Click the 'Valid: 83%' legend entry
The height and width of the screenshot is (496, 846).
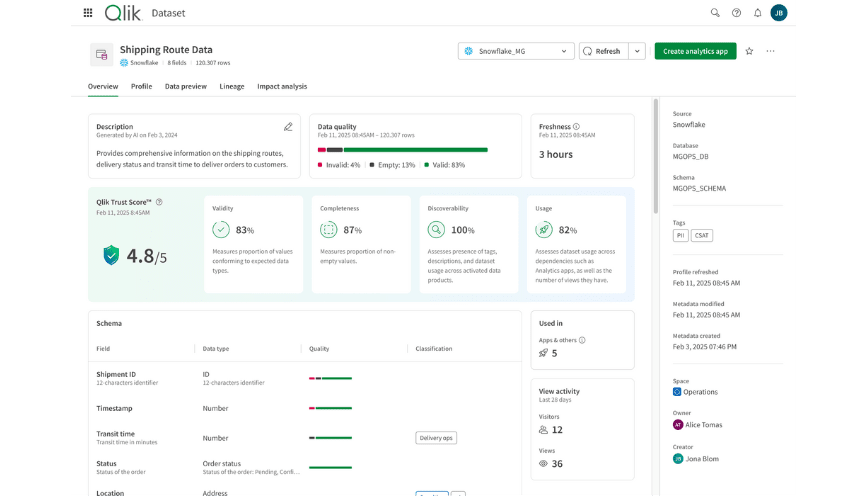coord(445,165)
